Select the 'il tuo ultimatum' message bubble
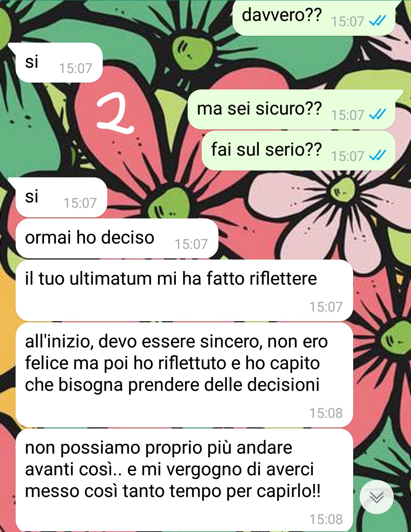 (x=184, y=290)
